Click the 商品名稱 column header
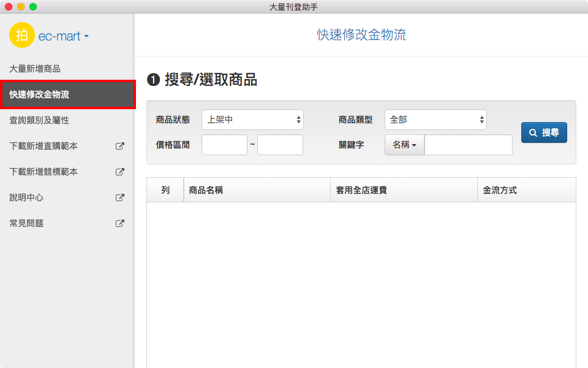The image size is (588, 368). pos(206,190)
